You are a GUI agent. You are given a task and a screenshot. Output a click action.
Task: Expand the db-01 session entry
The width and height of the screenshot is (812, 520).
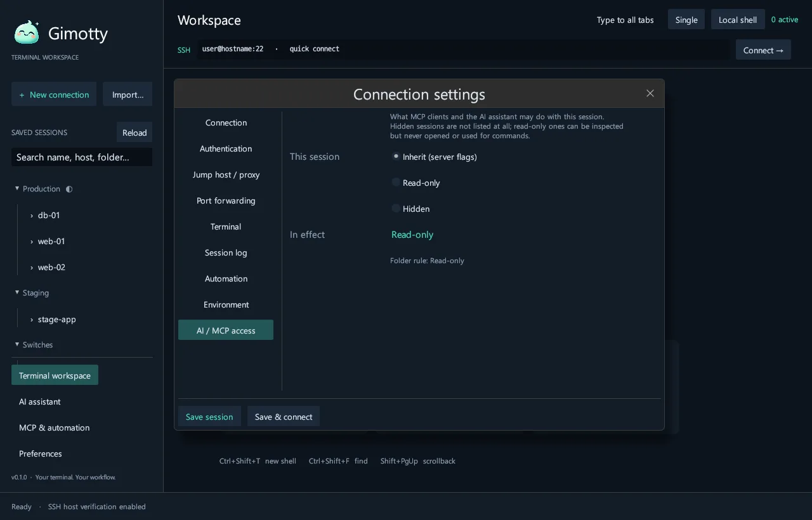click(x=32, y=216)
